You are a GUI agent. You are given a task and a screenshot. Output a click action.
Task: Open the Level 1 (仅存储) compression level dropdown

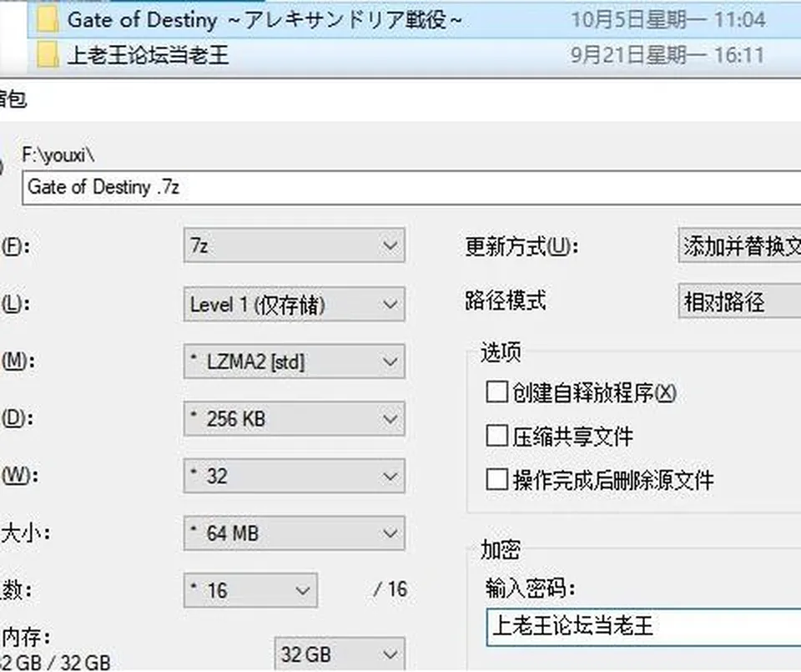(295, 305)
